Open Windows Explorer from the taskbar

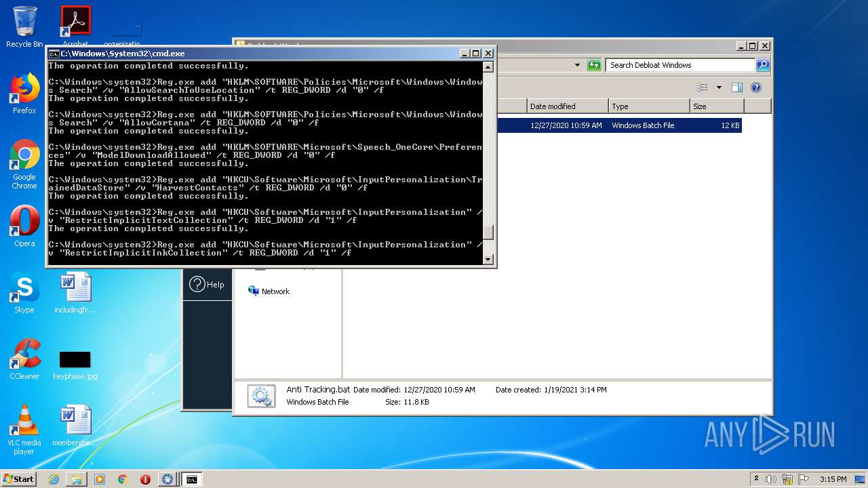(x=77, y=479)
